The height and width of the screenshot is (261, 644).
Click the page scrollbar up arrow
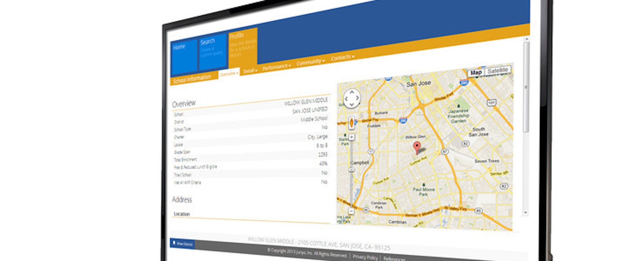coord(527,39)
